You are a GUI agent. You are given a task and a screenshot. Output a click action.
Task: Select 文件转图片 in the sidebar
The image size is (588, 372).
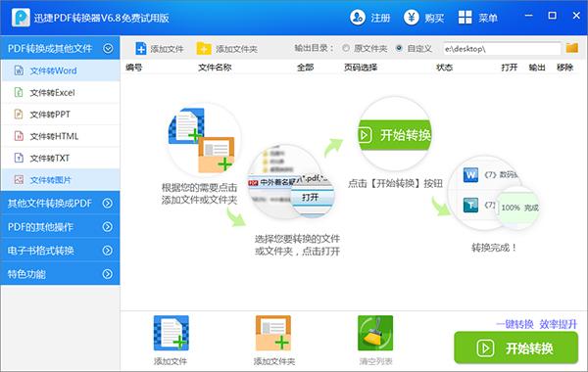(61, 180)
